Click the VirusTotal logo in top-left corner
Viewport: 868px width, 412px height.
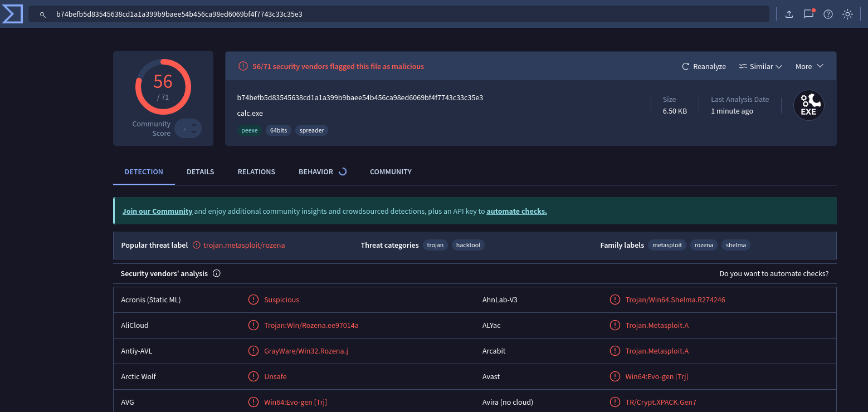(x=12, y=14)
